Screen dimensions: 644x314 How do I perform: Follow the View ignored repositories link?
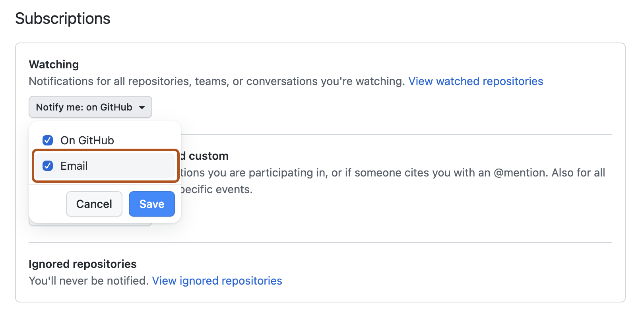pyautogui.click(x=217, y=281)
